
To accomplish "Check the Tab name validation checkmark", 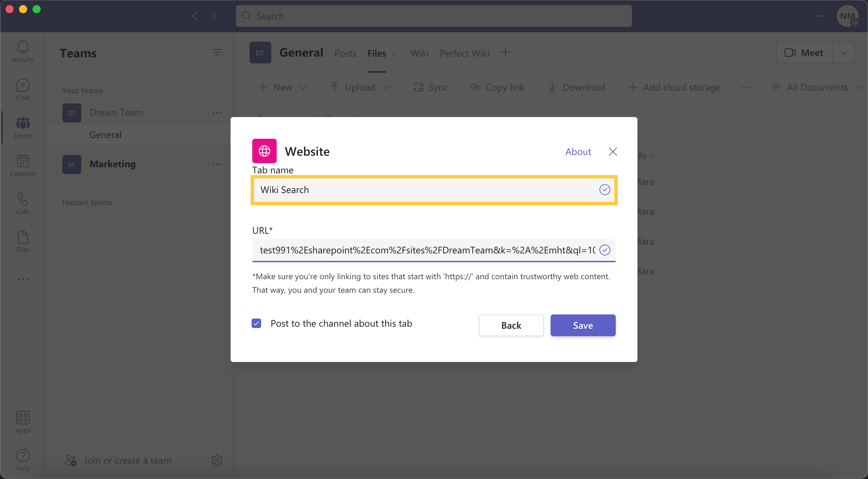I will [604, 189].
